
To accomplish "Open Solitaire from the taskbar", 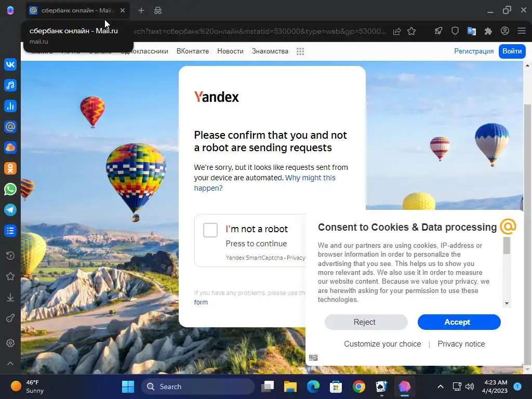I will 381,387.
